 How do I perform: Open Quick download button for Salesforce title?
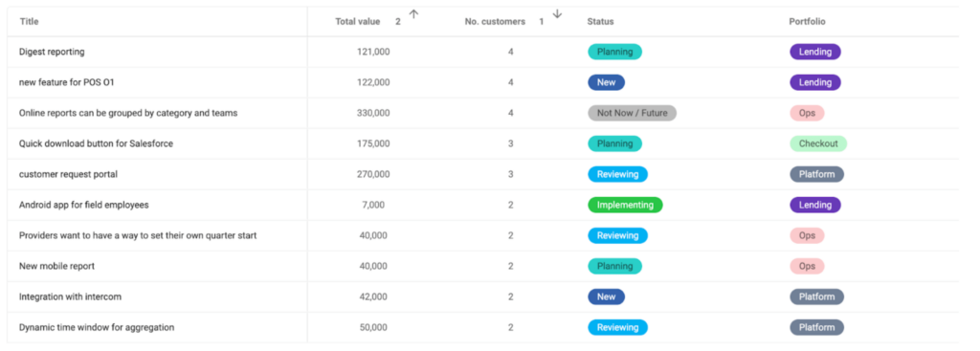click(97, 143)
